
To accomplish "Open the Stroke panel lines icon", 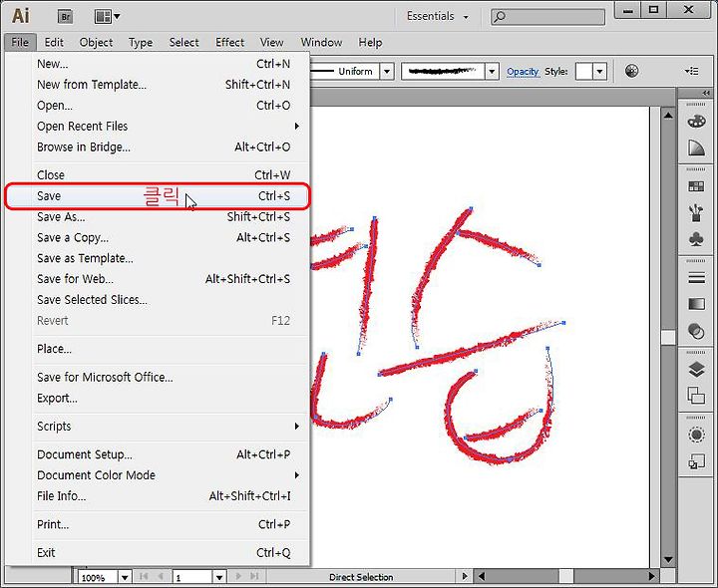I will pos(696,278).
